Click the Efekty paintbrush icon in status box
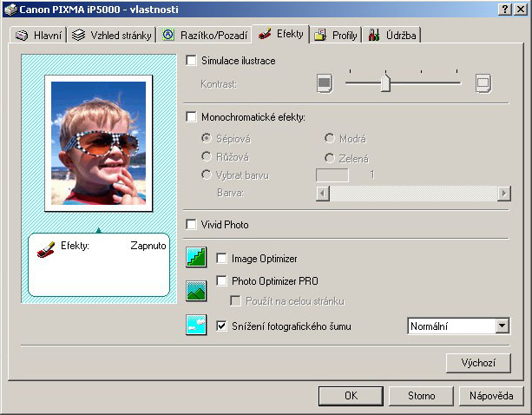Image resolution: width=532 pixels, height=415 pixels. tap(45, 247)
